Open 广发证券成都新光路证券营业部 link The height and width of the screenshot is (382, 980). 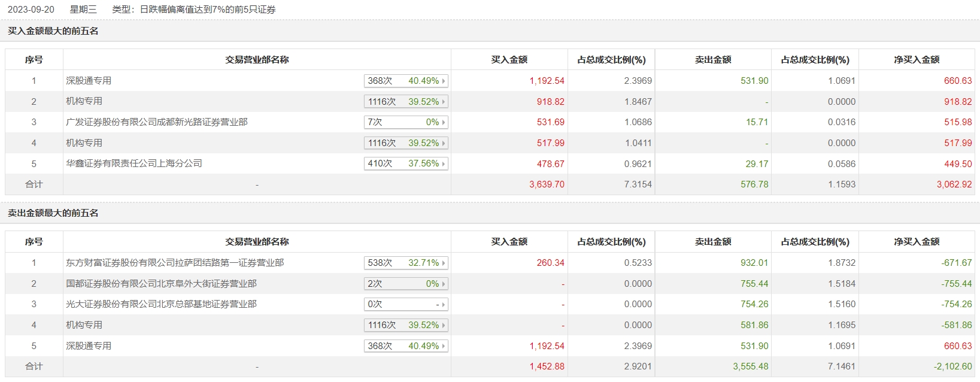tap(156, 122)
